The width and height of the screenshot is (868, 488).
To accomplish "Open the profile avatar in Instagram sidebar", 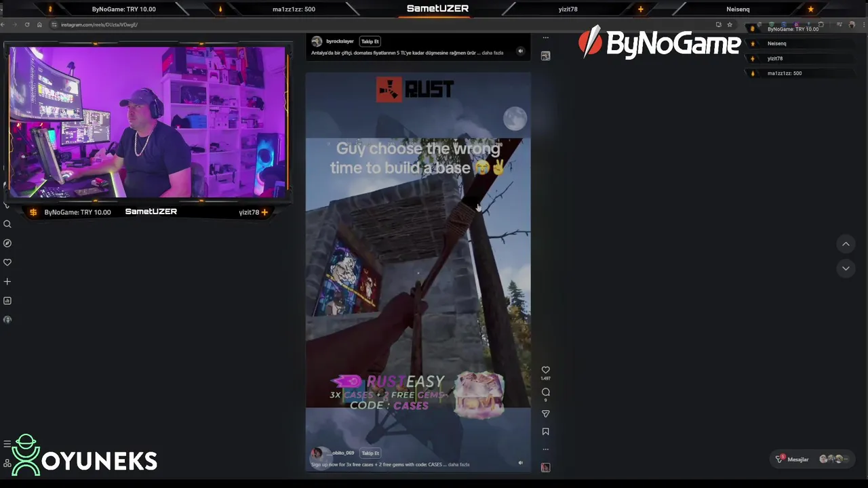I will 7,319.
